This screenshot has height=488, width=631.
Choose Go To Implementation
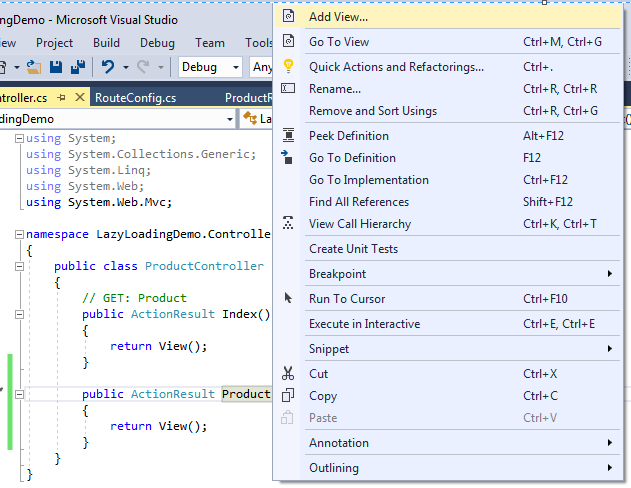pyautogui.click(x=447, y=179)
